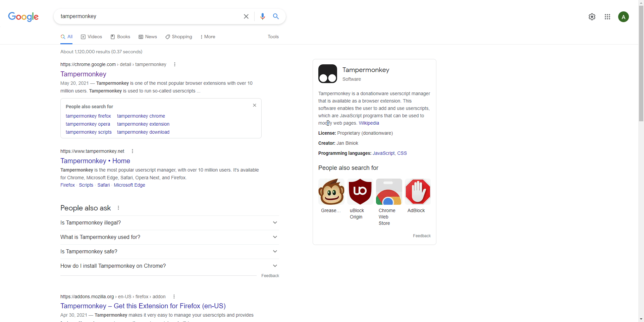Click About 1,120,000 results text
This screenshot has width=644, height=322.
(x=101, y=52)
